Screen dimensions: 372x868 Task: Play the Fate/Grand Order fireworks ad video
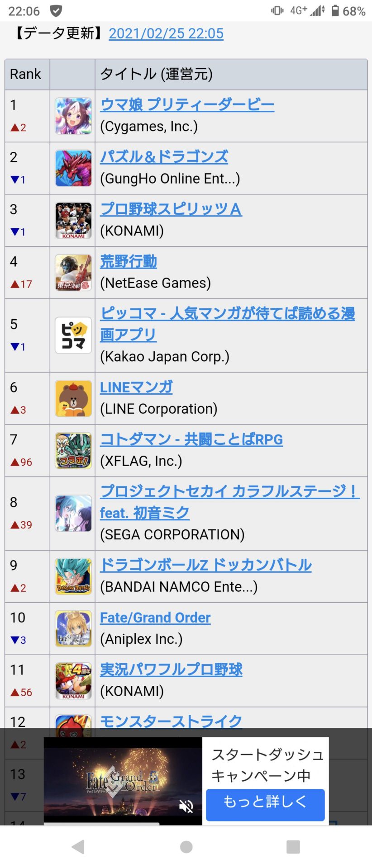[123, 781]
